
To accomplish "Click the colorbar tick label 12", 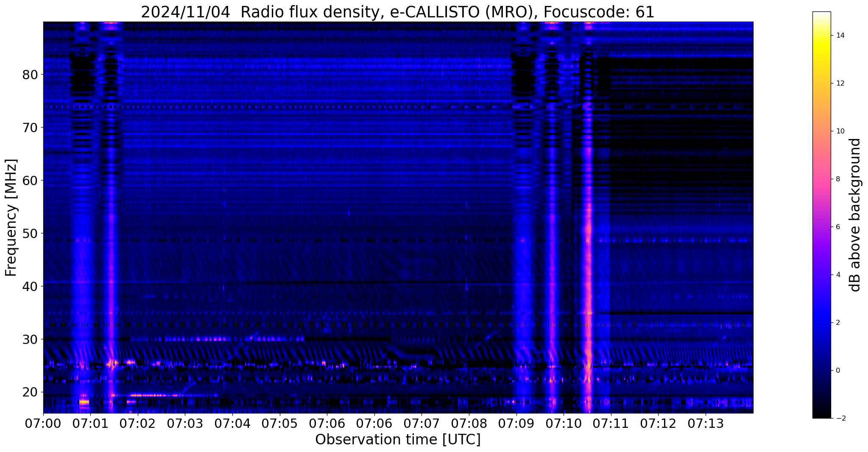I will pyautogui.click(x=840, y=83).
